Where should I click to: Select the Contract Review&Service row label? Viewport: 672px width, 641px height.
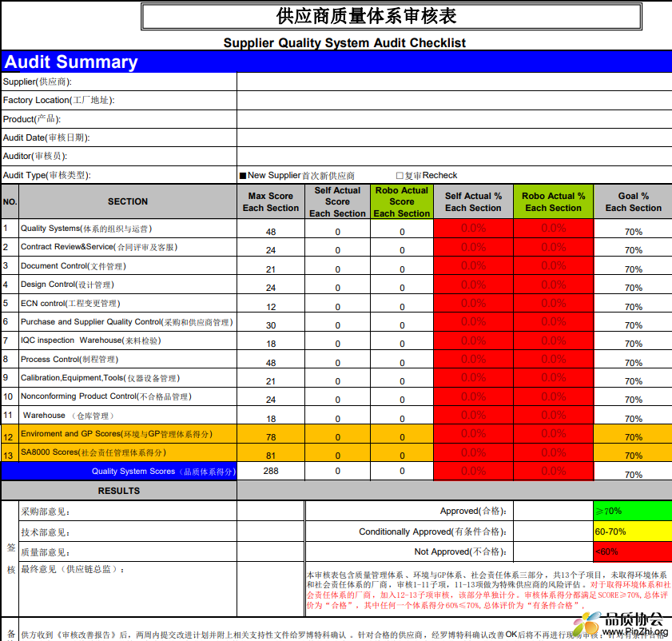point(99,247)
